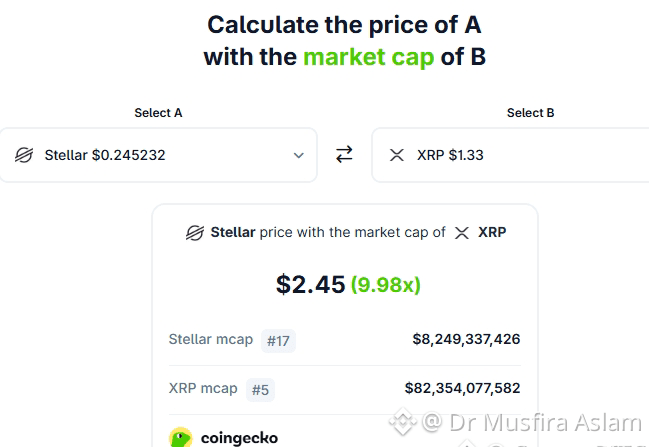The height and width of the screenshot is (447, 649).
Task: Click the Binance watermark diamond logo
Action: [x=402, y=422]
